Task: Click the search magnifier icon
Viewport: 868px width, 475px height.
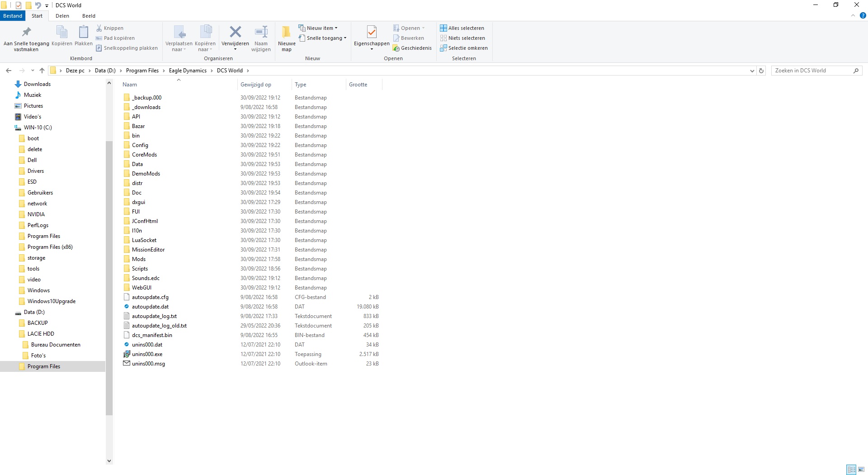Action: pos(856,71)
